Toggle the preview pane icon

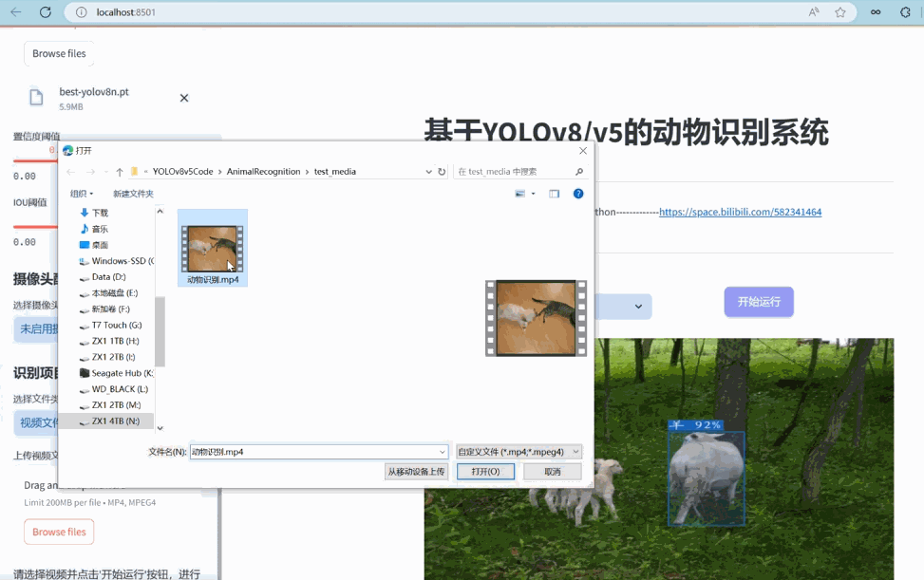[x=554, y=194]
